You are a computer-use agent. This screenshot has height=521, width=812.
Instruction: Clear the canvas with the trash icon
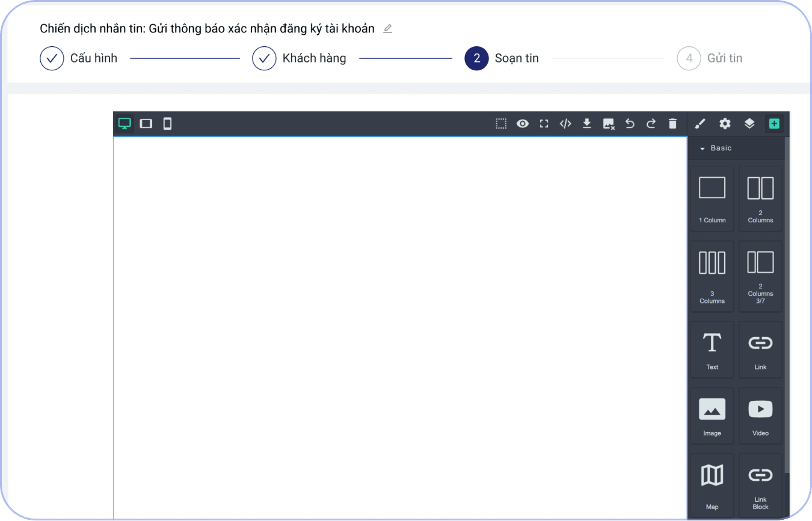pos(672,123)
